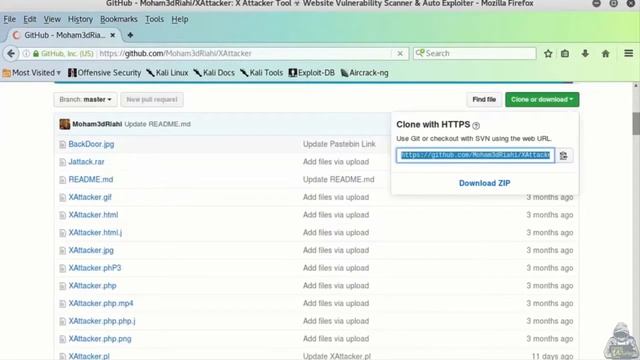Bookmark this page with the star icon
640x360 pixels.
[548, 53]
